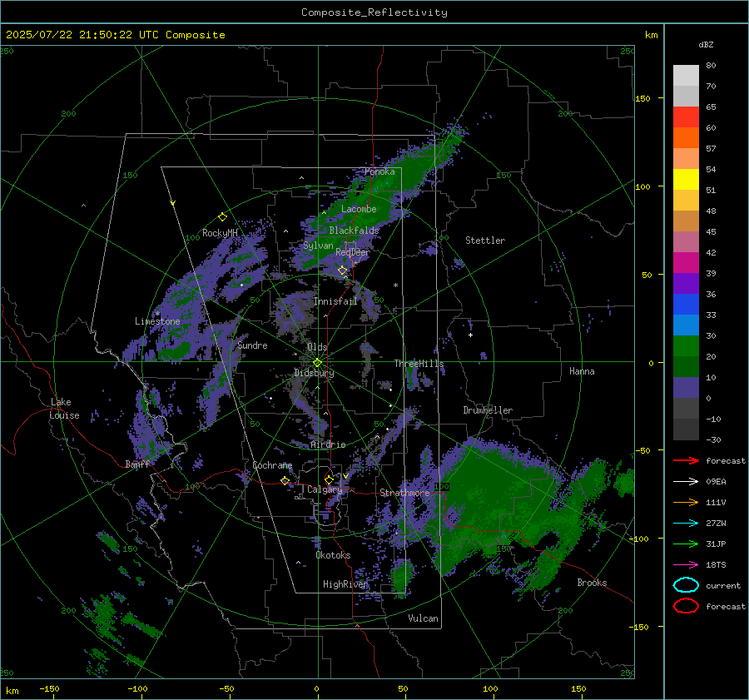Click the Banff town label
Screen dimensions: 749x700
(x=137, y=464)
